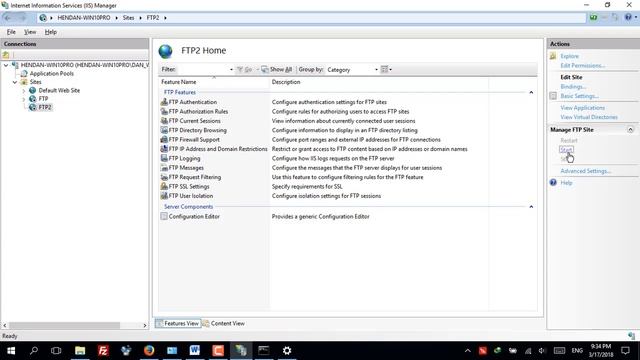Click the Help question mark icon in Actions
The image size is (640, 360).
pyautogui.click(x=553, y=182)
